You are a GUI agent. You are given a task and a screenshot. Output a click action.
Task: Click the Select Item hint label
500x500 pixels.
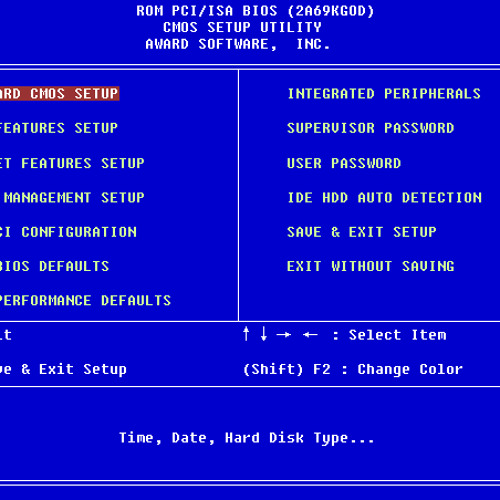397,335
